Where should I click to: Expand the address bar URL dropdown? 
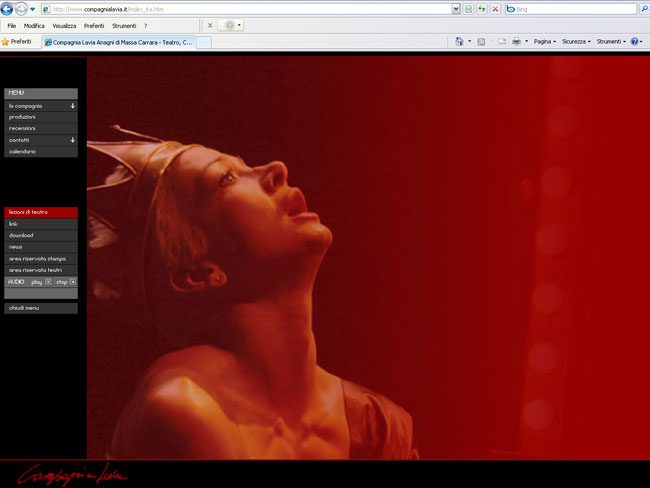[x=456, y=9]
